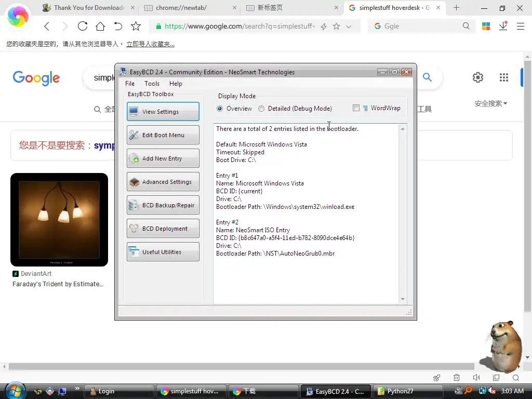The width and height of the screenshot is (532, 399).
Task: Open View Settings in EasyBCD Toolbox
Action: tap(163, 112)
